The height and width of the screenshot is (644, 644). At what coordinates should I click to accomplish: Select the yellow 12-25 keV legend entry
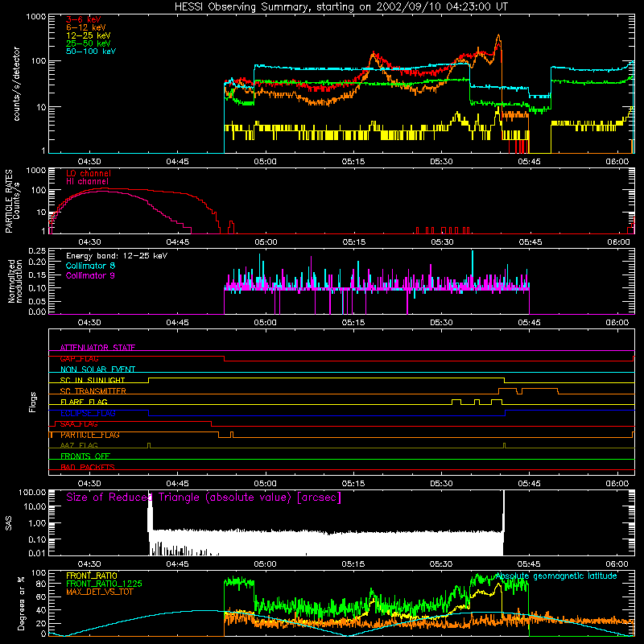pyautogui.click(x=89, y=35)
